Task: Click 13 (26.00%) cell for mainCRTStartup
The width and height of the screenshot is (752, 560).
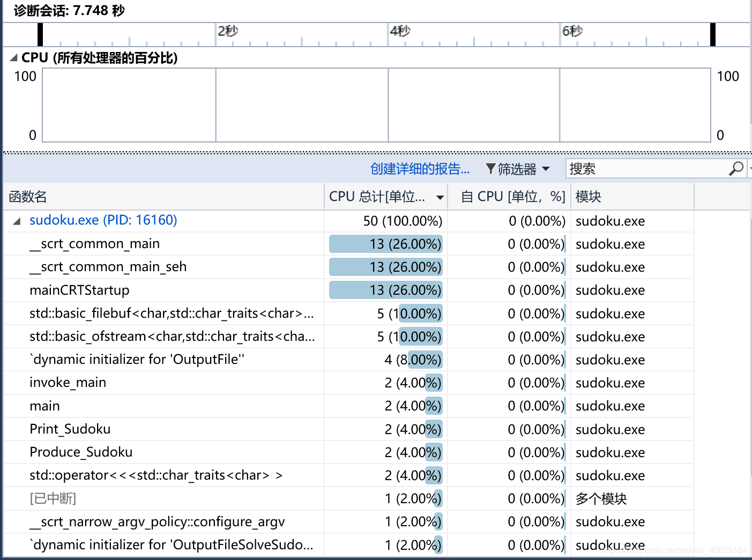Action: [x=386, y=290]
